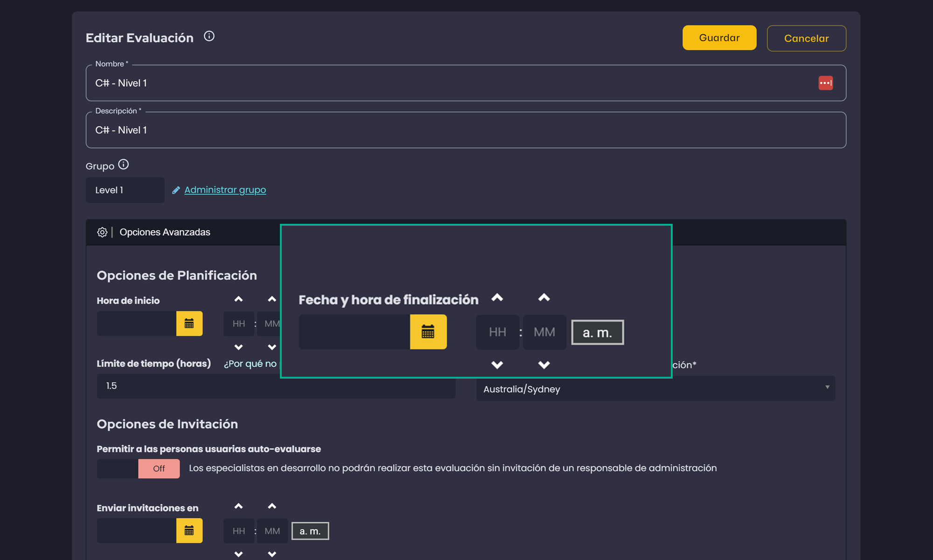Decrease minutes for Hora de inicio
933x560 pixels.
(x=272, y=347)
